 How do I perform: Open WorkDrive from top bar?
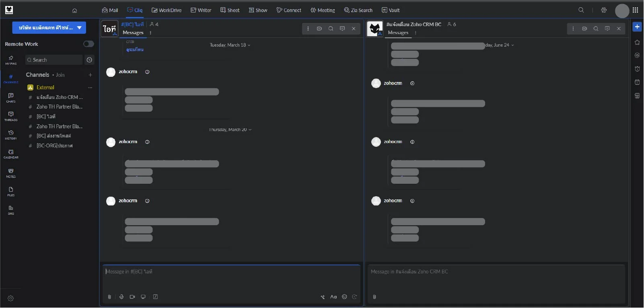click(x=167, y=10)
